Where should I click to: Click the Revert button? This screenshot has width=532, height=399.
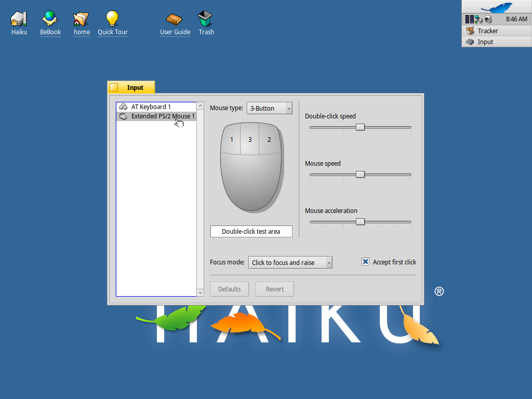click(275, 289)
